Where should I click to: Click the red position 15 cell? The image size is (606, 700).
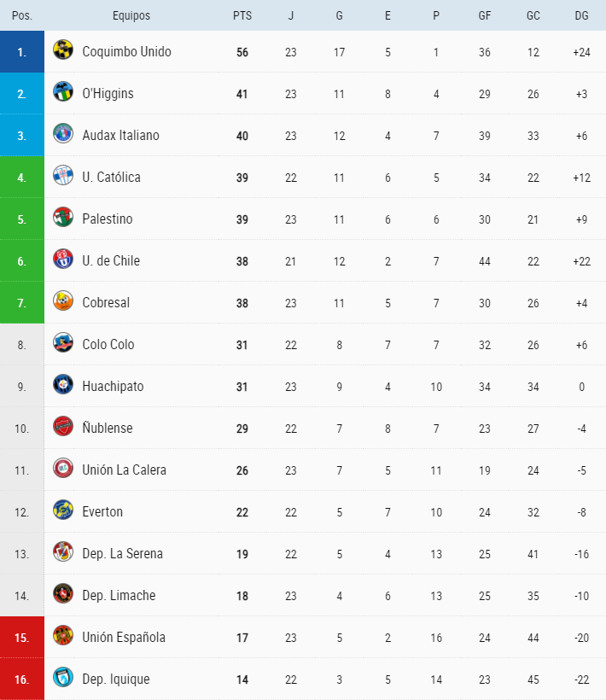point(22,637)
